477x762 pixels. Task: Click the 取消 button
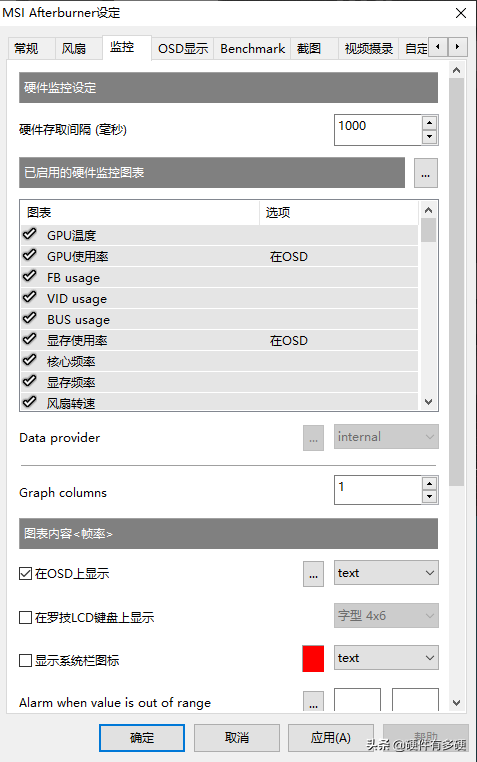click(x=237, y=738)
